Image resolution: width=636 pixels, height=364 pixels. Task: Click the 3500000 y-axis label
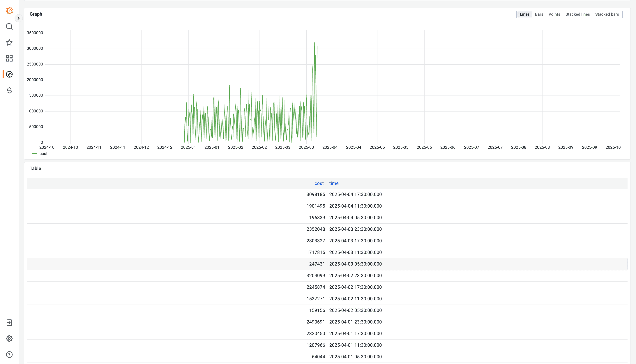click(x=35, y=33)
